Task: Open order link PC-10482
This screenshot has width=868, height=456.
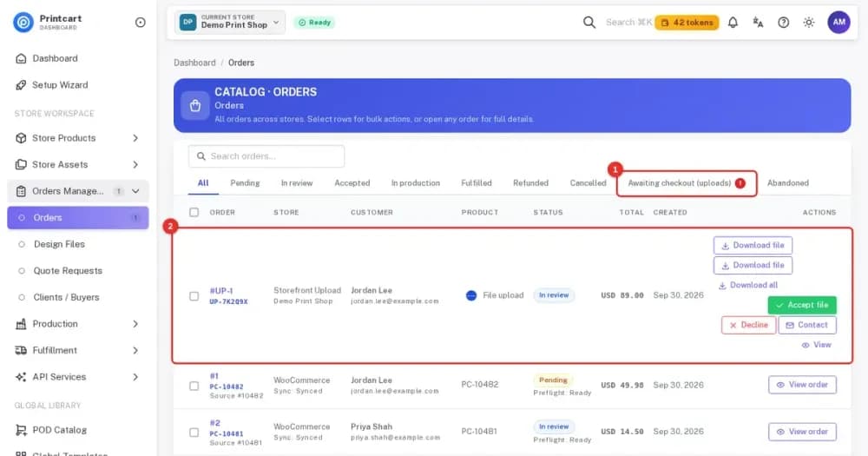Action: (226, 387)
